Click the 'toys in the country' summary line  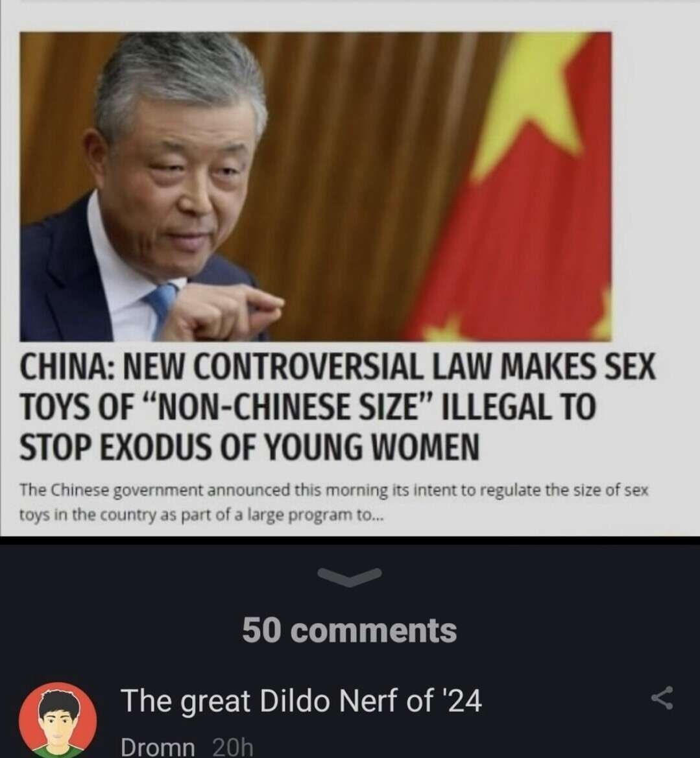tap(202, 515)
